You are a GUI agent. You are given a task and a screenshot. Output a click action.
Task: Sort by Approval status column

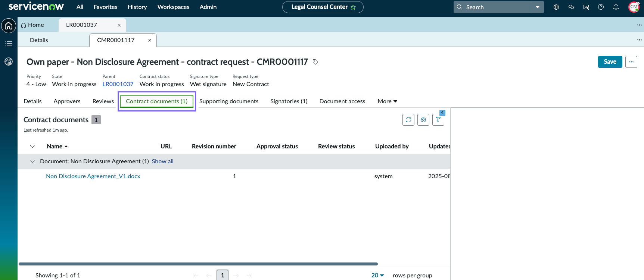[x=277, y=147]
